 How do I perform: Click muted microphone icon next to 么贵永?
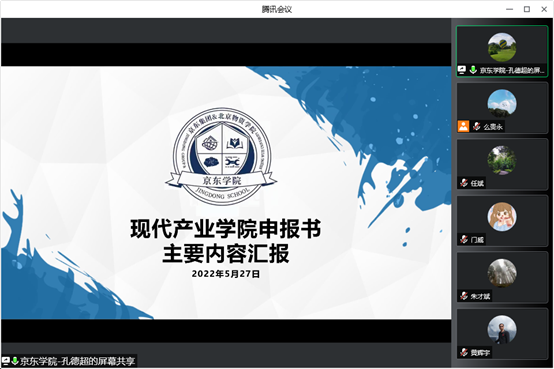pos(477,126)
